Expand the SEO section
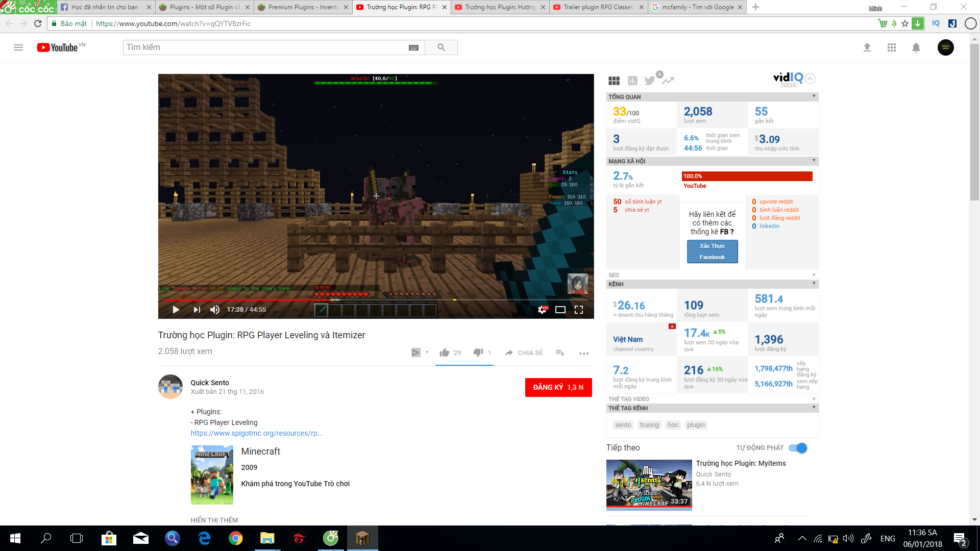The image size is (980, 551). tap(814, 274)
